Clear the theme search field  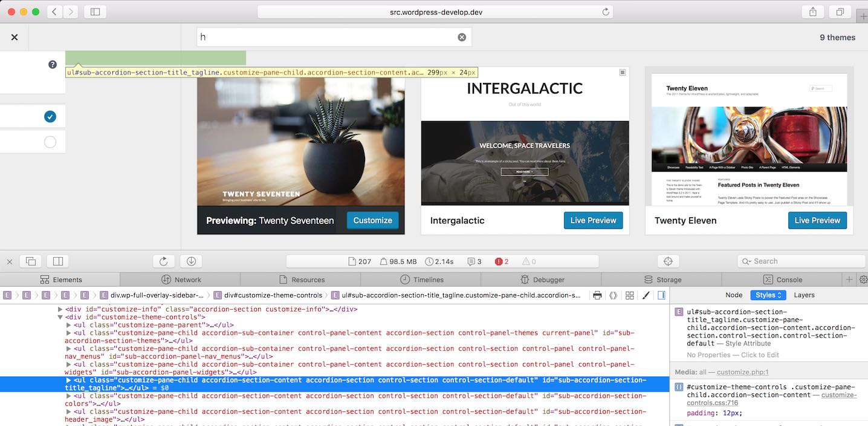(x=462, y=37)
